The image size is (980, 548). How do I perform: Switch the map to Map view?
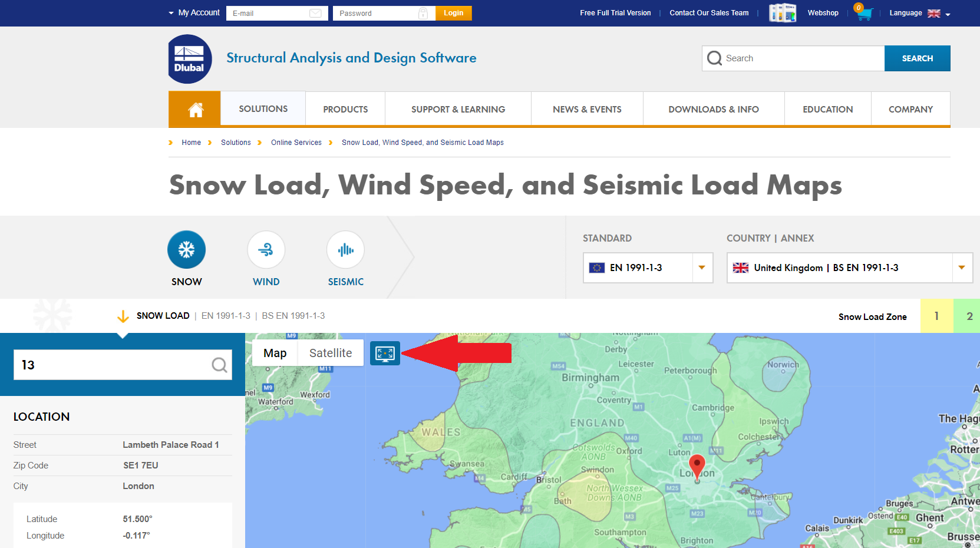click(275, 353)
